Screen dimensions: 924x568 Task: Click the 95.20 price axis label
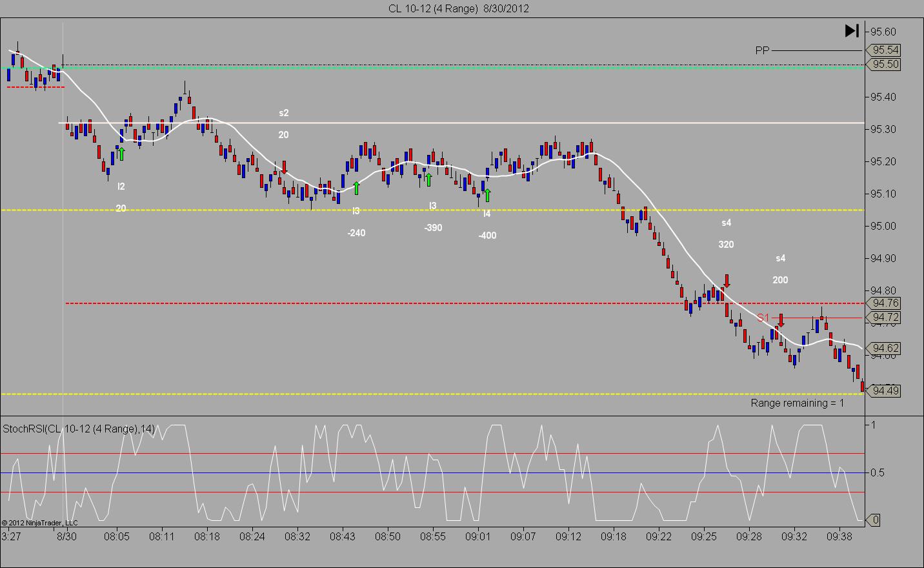pos(883,161)
